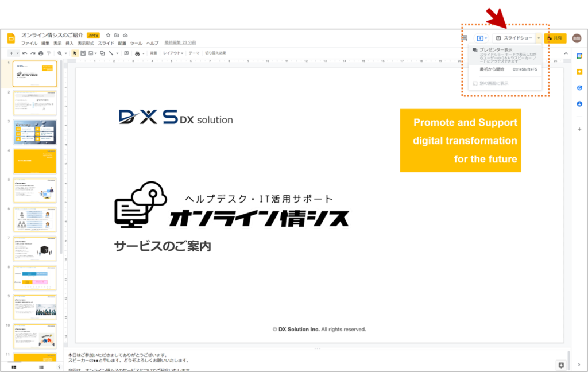Add a new slide with plus button
The image size is (588, 372).
11,53
